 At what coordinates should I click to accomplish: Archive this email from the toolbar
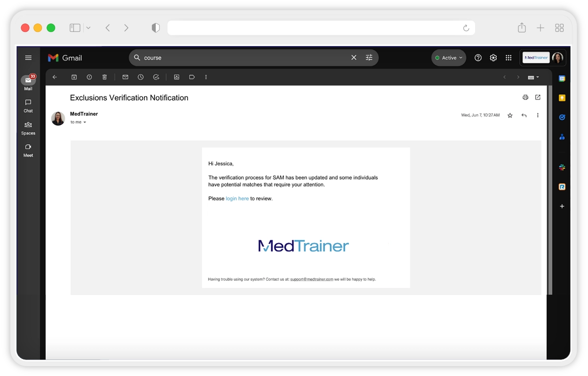pos(74,77)
